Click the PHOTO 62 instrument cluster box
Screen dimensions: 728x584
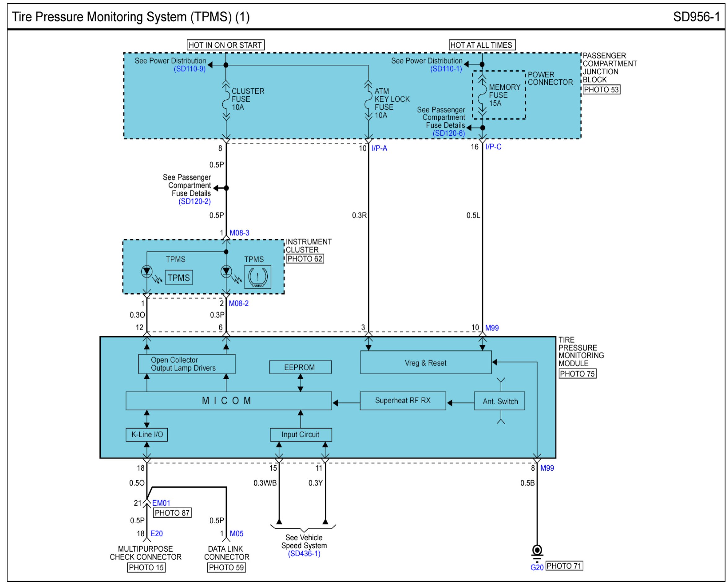[305, 259]
